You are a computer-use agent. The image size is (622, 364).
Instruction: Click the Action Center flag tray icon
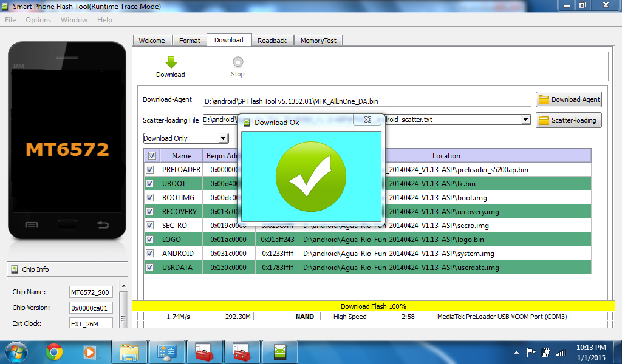point(531,352)
